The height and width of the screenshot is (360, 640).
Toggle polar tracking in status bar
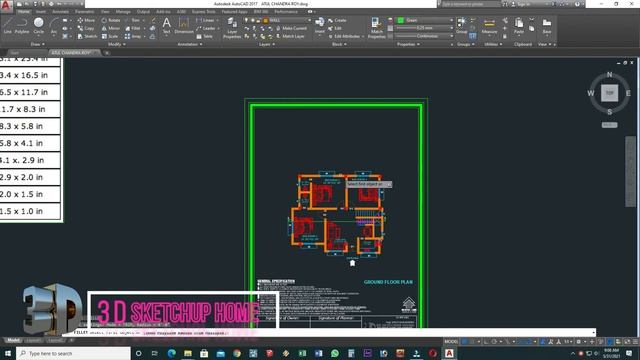click(x=494, y=341)
